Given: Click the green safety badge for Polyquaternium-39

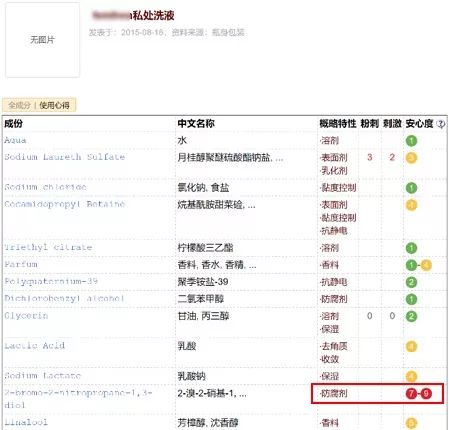Looking at the screenshot, I should click(x=411, y=282).
